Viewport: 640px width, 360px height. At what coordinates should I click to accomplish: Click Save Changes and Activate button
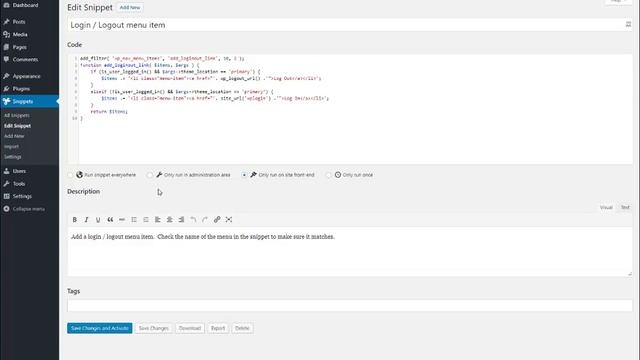[100, 328]
